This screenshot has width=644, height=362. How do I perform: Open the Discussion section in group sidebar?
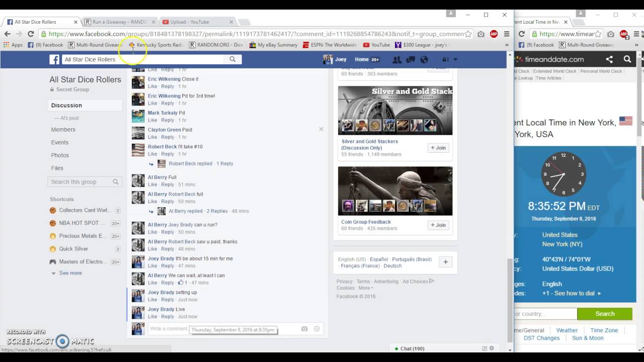(x=85, y=105)
